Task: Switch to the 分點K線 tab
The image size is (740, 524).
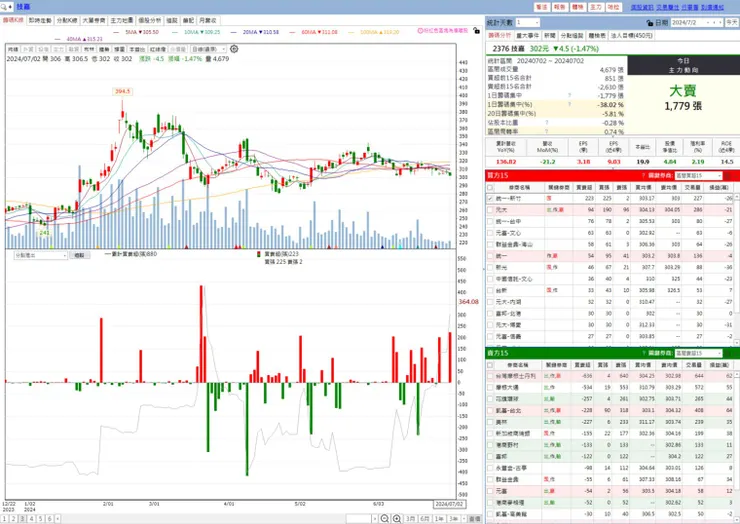Action: pos(67,20)
